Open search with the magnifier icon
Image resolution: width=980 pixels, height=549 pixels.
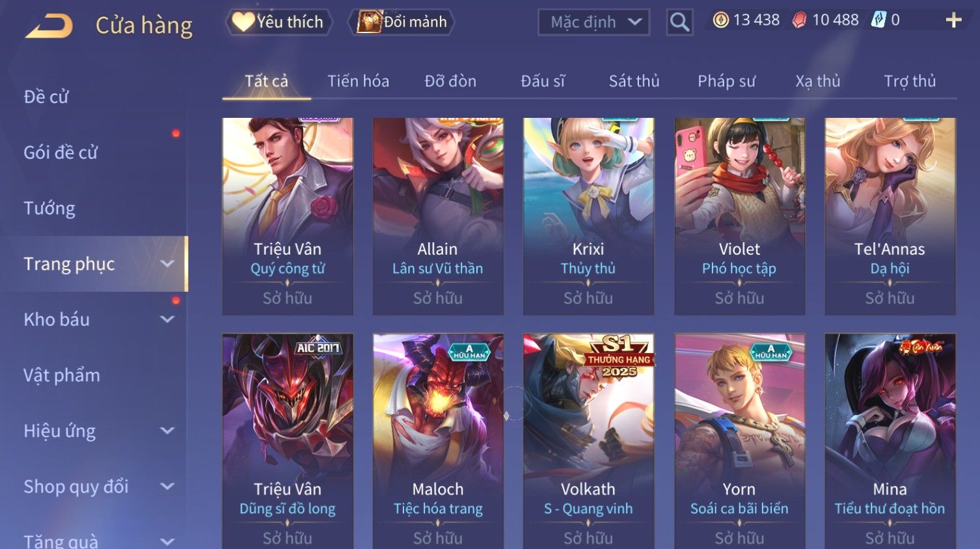[679, 22]
